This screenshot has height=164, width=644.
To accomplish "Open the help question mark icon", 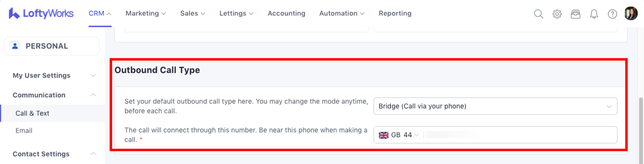I will coord(612,14).
